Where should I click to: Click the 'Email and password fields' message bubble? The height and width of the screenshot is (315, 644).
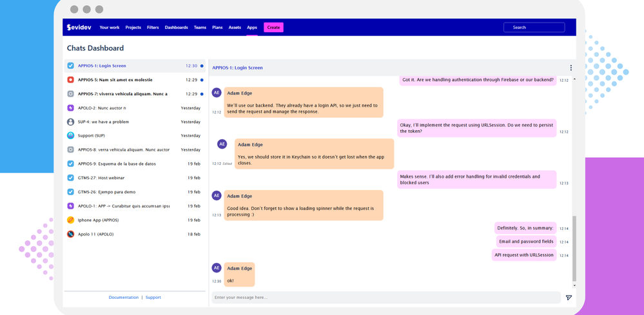[x=526, y=242]
